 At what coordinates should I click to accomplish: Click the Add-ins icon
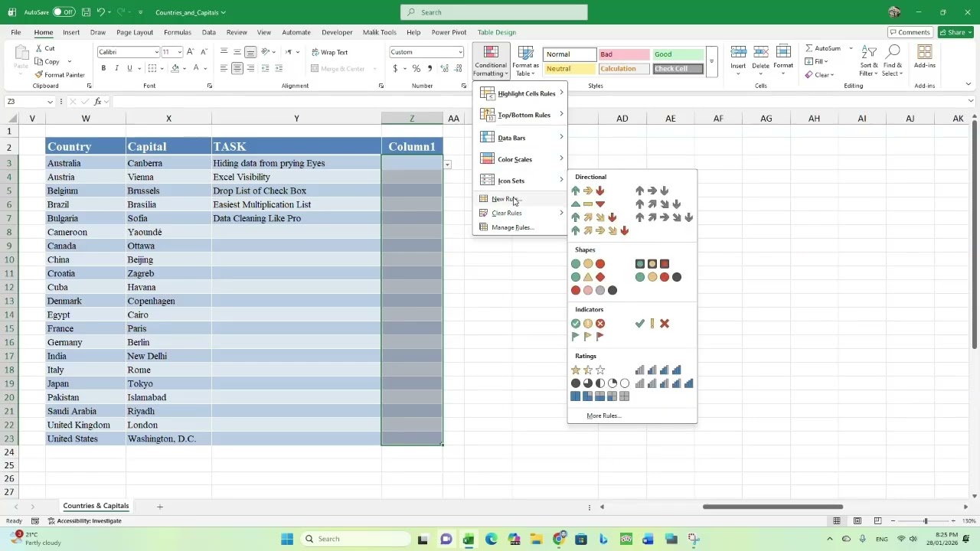924,52
